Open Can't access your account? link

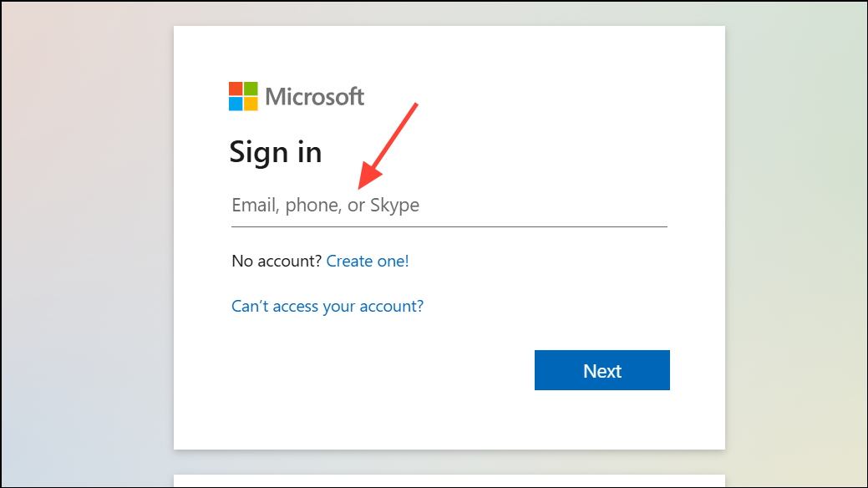(x=327, y=307)
